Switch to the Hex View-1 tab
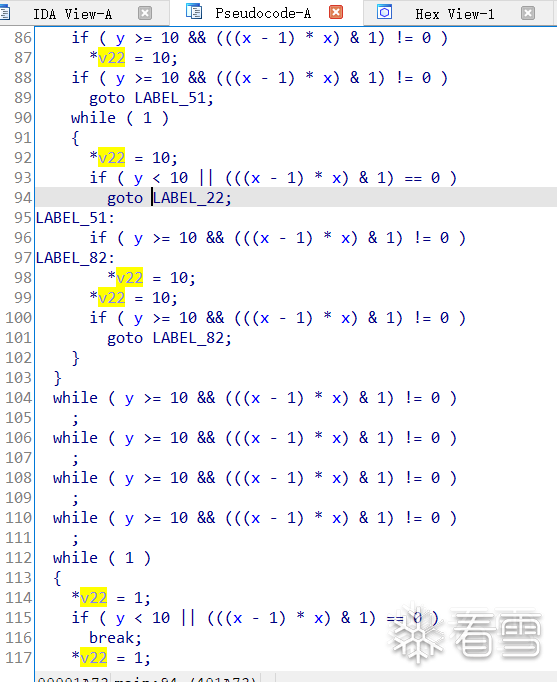This screenshot has width=557, height=682. pos(455,14)
